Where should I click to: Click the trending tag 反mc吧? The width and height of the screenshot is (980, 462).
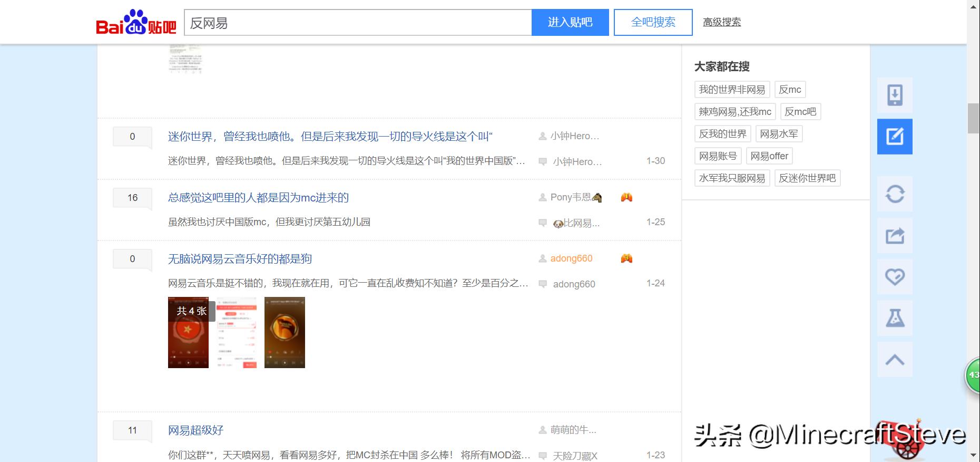(800, 112)
